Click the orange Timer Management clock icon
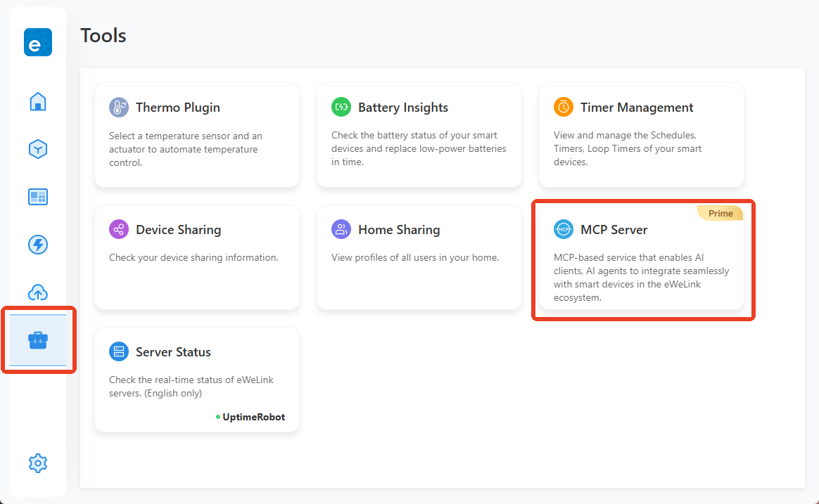This screenshot has height=504, width=819. (x=564, y=108)
